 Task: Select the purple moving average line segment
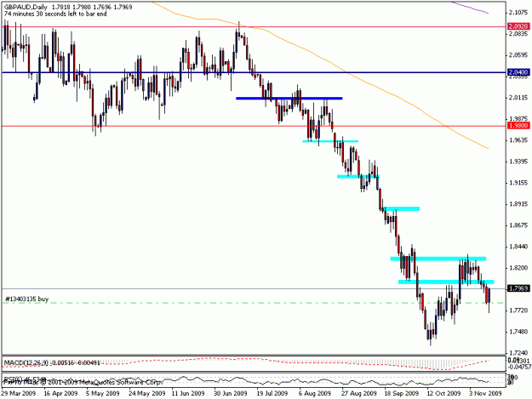coord(470,8)
